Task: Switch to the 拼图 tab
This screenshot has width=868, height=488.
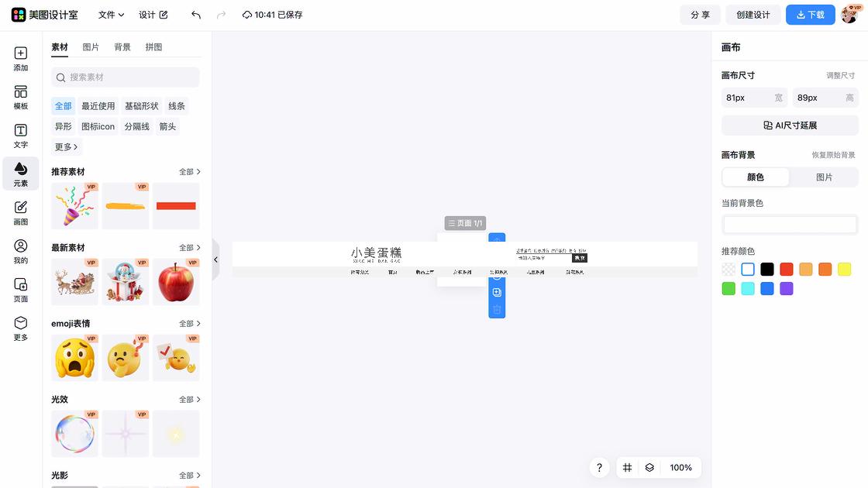Action: coord(154,47)
